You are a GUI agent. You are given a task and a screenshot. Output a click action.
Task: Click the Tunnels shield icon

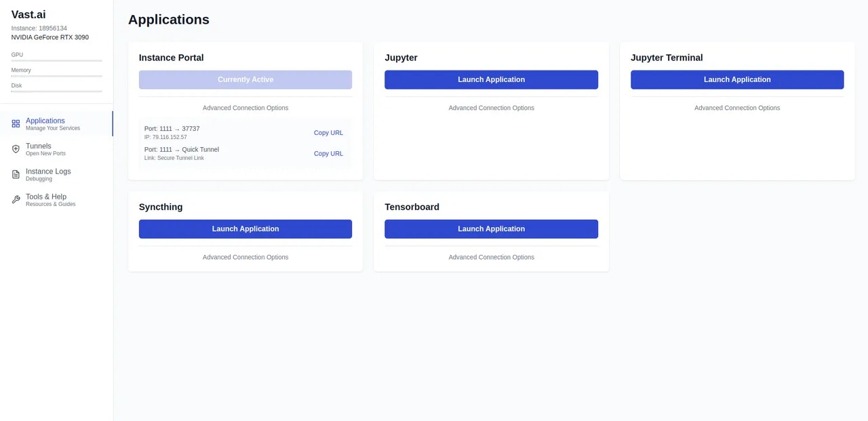[x=15, y=148]
